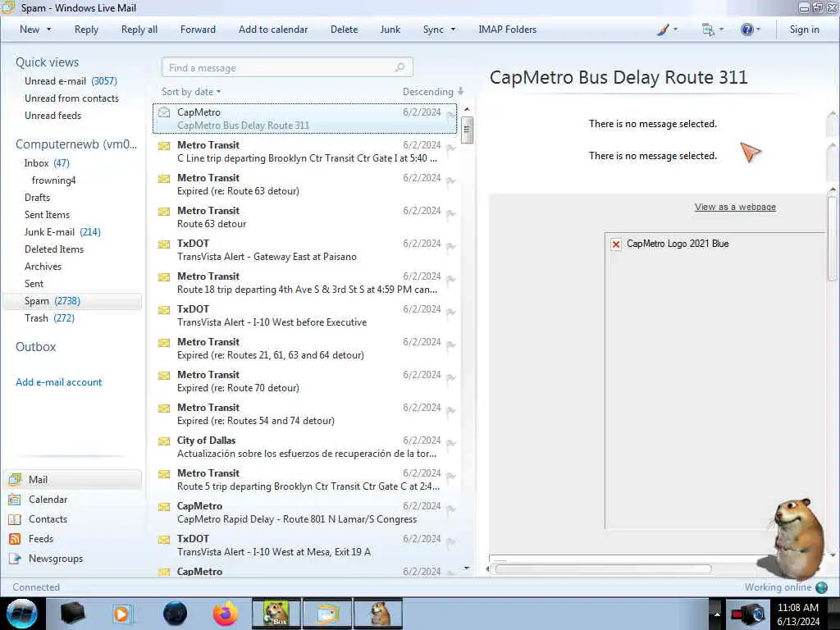Open the Newsgroups icon
The image size is (840, 630).
(15, 559)
